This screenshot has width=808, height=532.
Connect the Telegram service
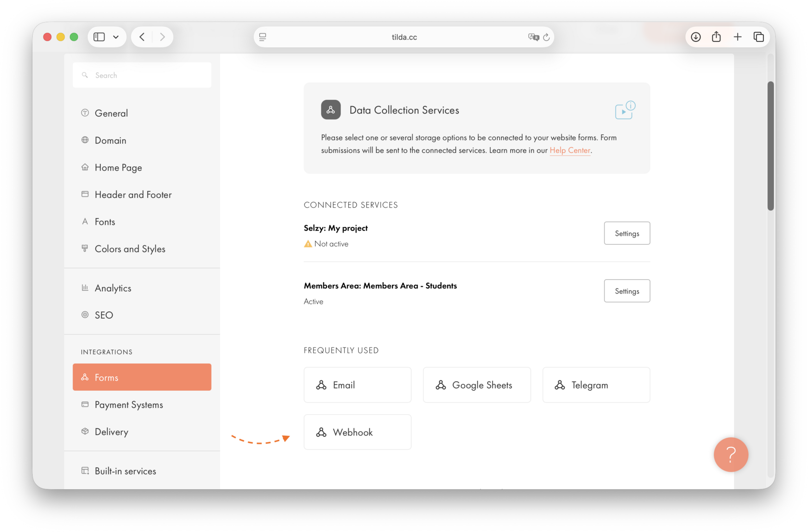(x=596, y=385)
